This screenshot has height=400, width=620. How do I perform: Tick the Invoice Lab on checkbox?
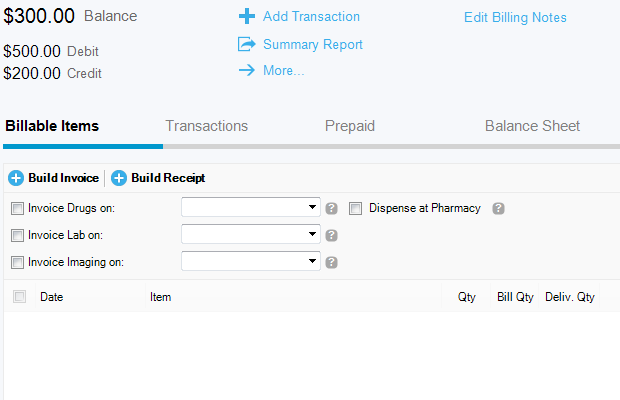(17, 236)
